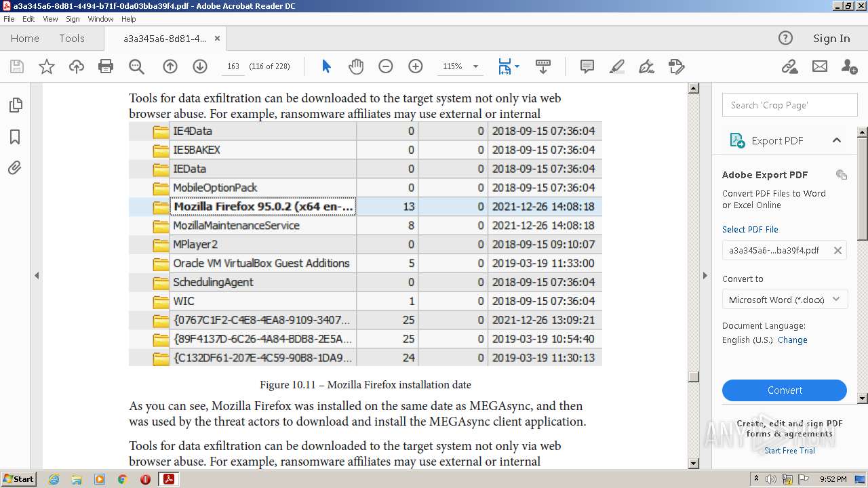Click the SchedulingAgent folder entry

coord(213,283)
